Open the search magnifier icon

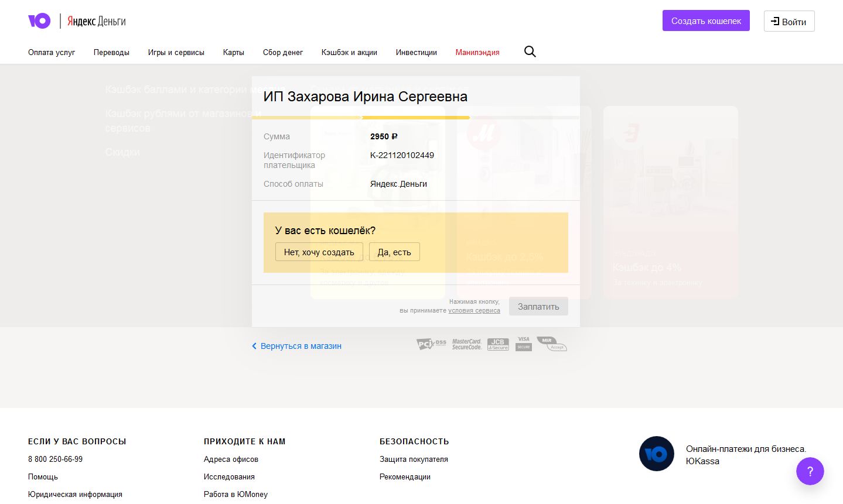pos(530,52)
